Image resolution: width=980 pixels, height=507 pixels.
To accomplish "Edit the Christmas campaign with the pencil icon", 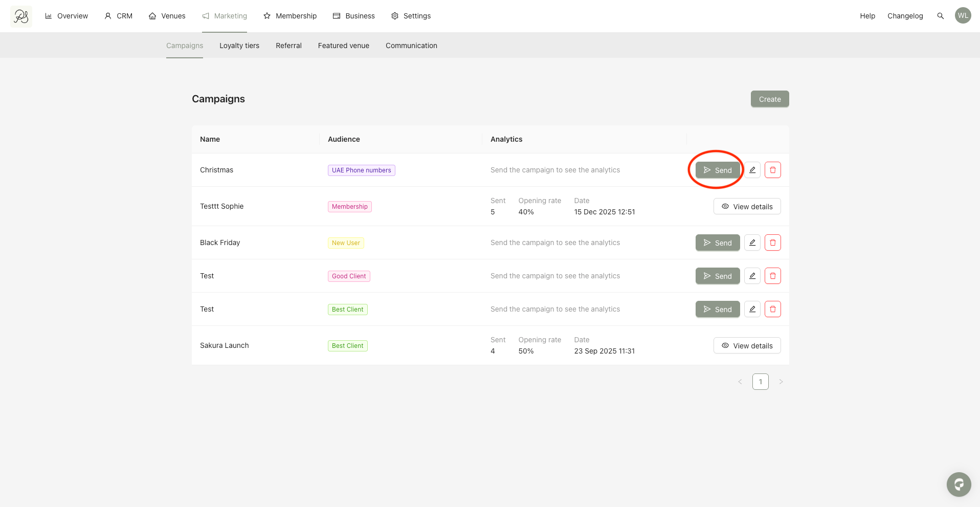I will 752,170.
